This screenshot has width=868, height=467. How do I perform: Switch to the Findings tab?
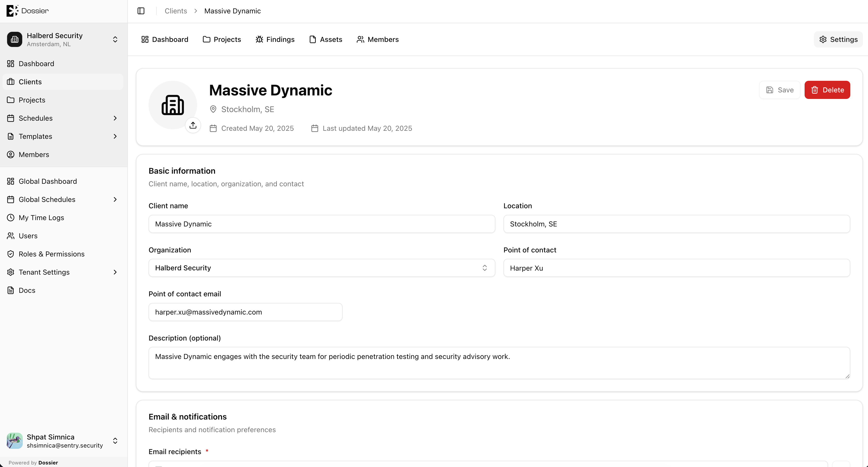[x=275, y=39]
